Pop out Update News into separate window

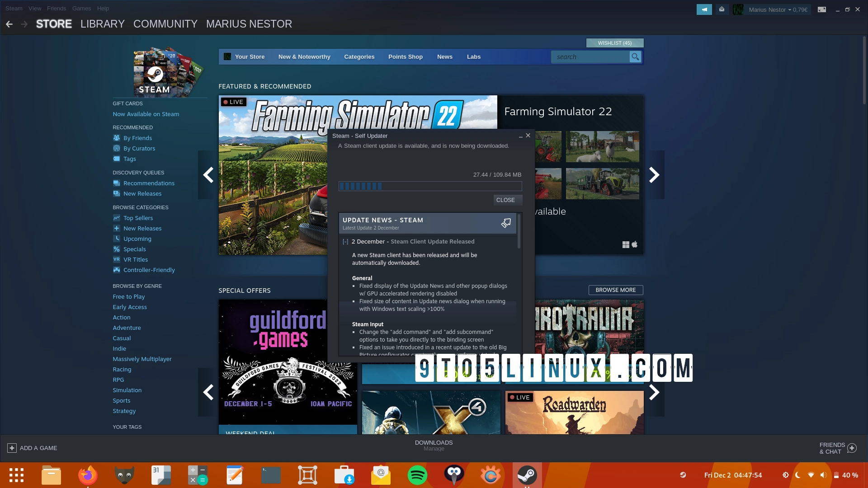pyautogui.click(x=505, y=223)
